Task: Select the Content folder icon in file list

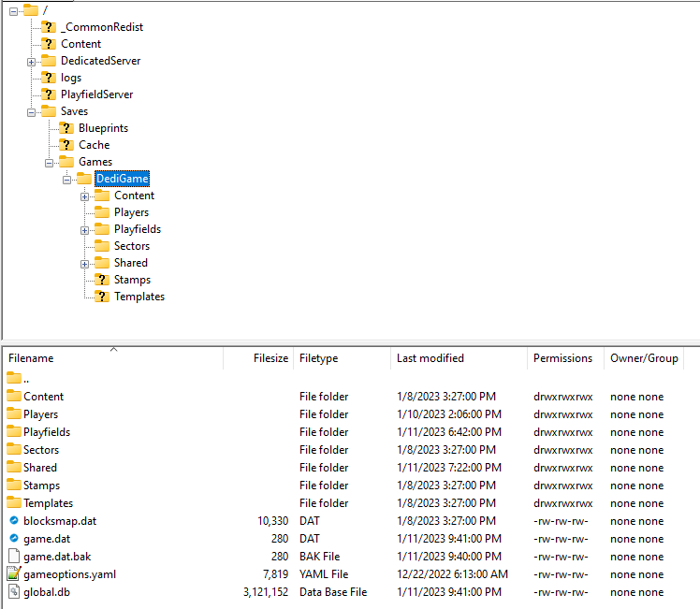Action: click(x=14, y=396)
